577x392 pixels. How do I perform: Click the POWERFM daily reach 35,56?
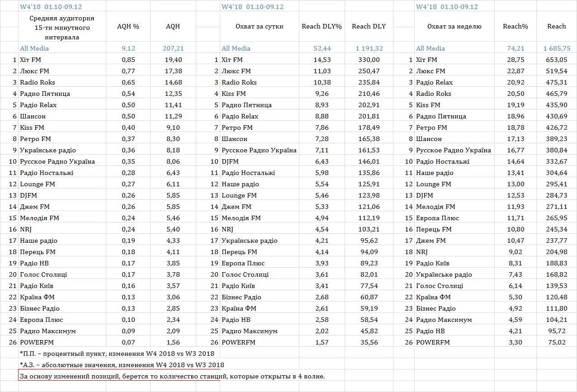(x=369, y=342)
